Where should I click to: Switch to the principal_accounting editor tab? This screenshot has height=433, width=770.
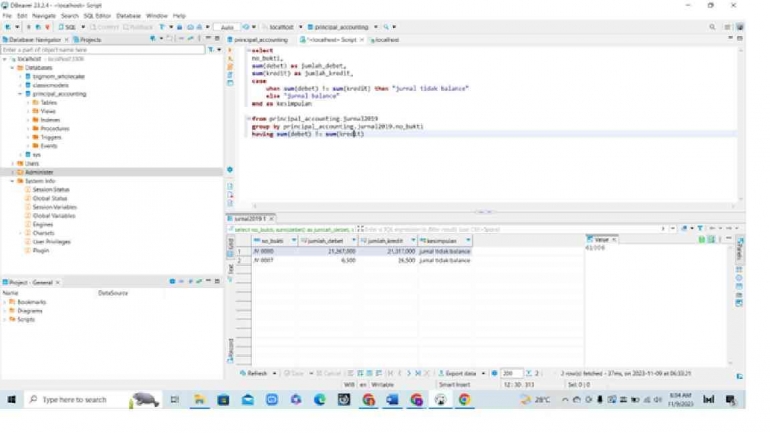(x=257, y=40)
